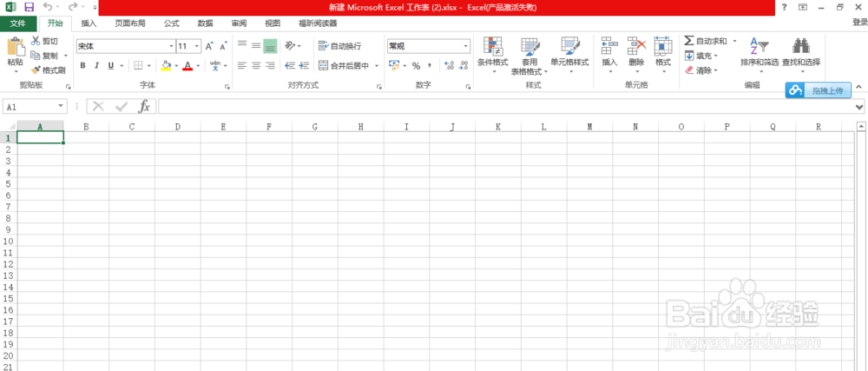Screen dimensions: 868x371
Task: Click the 合并后居中 merge button
Action: coord(345,65)
